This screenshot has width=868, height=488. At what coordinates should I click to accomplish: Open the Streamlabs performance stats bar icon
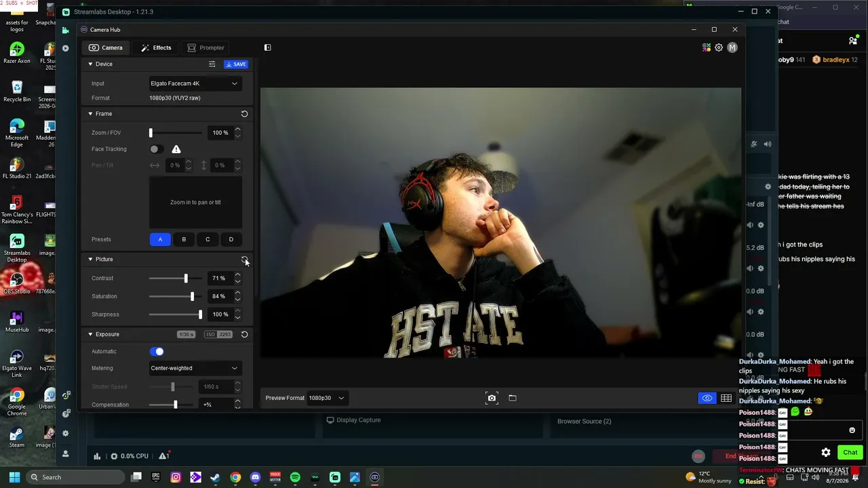(x=97, y=456)
